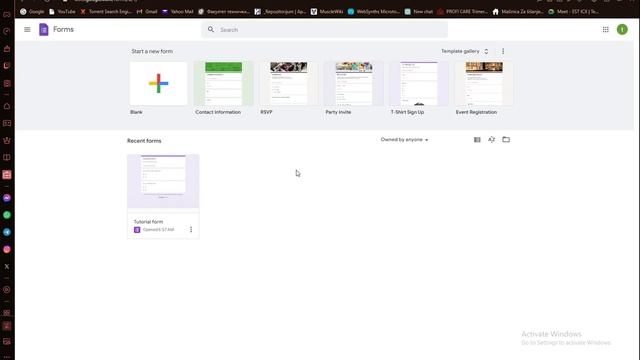This screenshot has height=360, width=640.
Task: Click the search magnifier icon
Action: click(211, 29)
